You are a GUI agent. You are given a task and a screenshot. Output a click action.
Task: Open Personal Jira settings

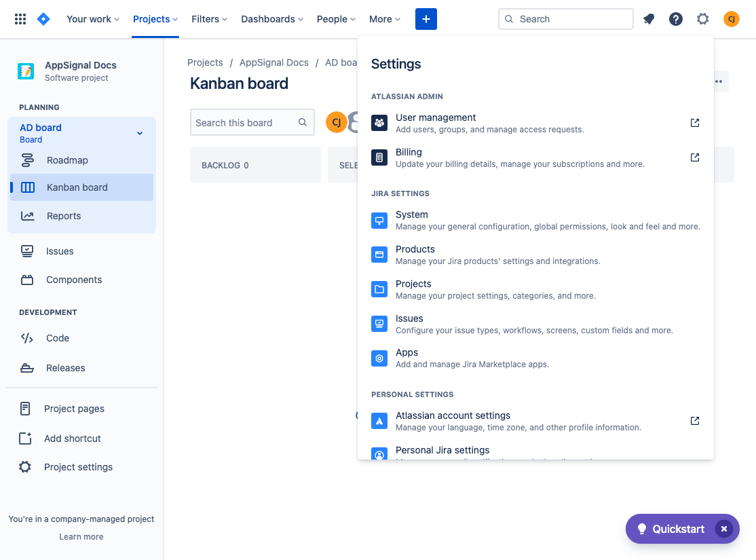tap(535, 453)
